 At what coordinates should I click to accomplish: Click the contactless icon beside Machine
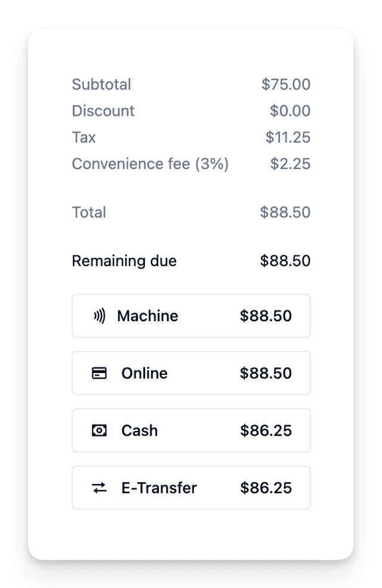click(x=99, y=316)
